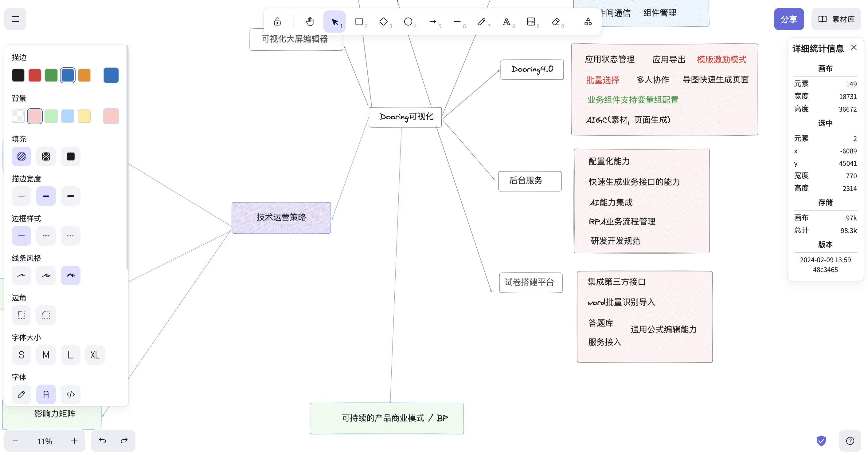The height and width of the screenshot is (455, 868).
Task: Select the text tool
Action: [x=506, y=21]
